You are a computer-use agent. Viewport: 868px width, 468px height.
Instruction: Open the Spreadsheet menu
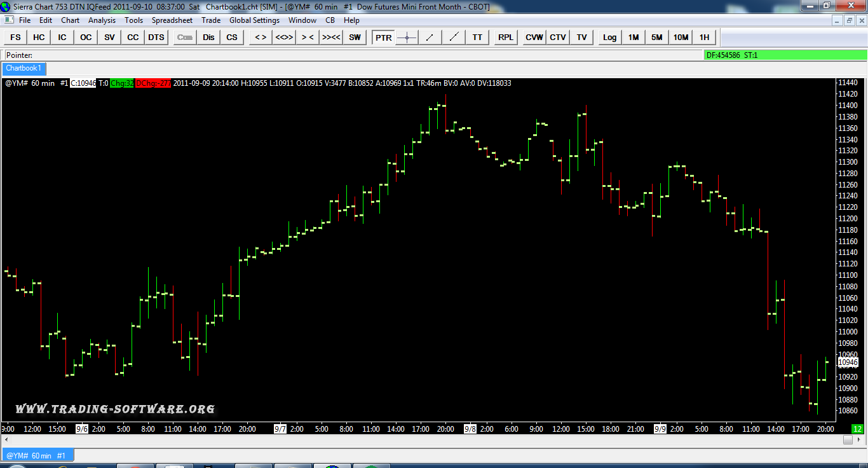(x=172, y=20)
